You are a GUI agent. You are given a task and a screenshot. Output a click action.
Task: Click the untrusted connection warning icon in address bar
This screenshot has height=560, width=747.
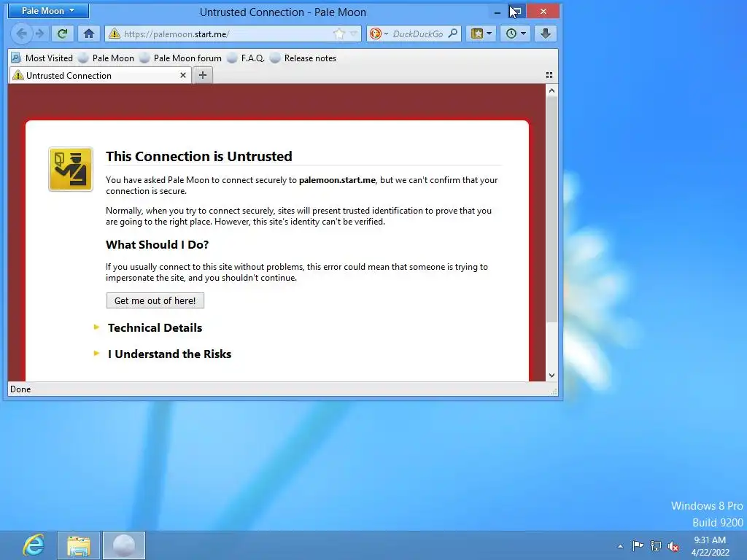(114, 34)
